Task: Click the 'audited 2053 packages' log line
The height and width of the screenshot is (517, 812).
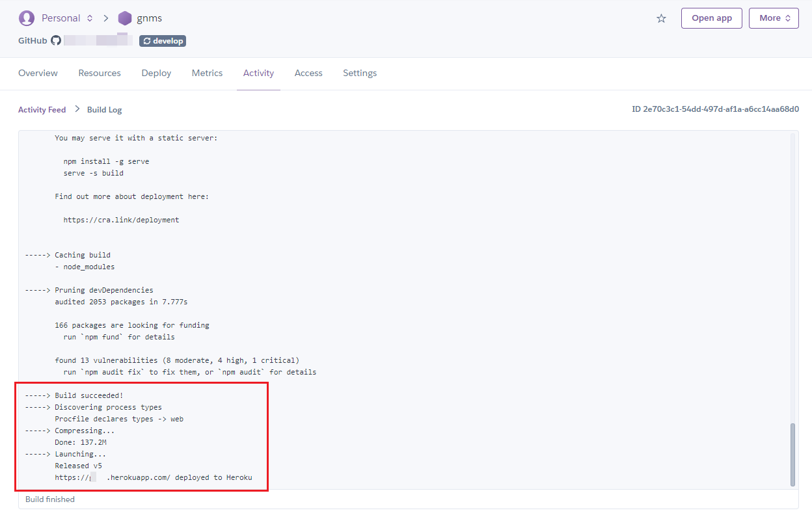Action: click(x=121, y=302)
